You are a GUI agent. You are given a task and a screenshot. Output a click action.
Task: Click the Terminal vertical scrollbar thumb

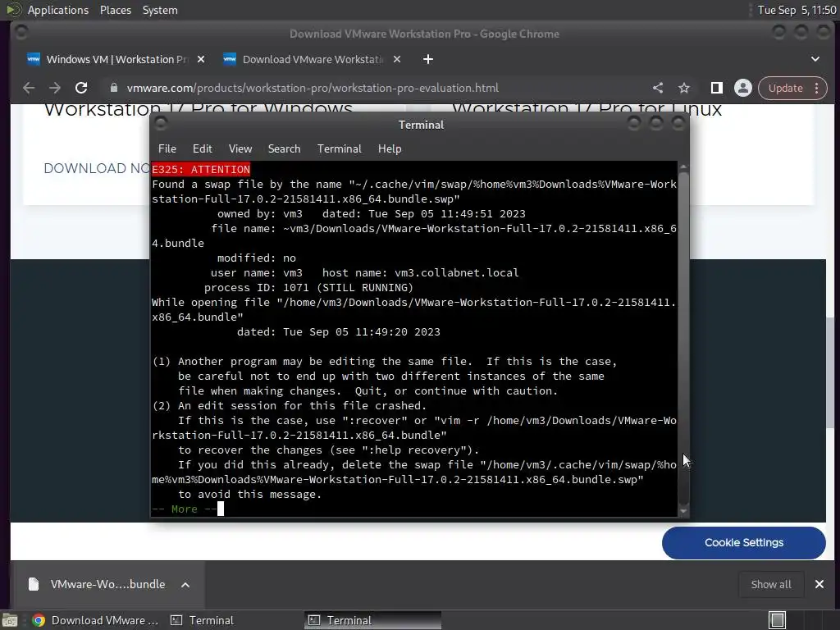click(683, 339)
